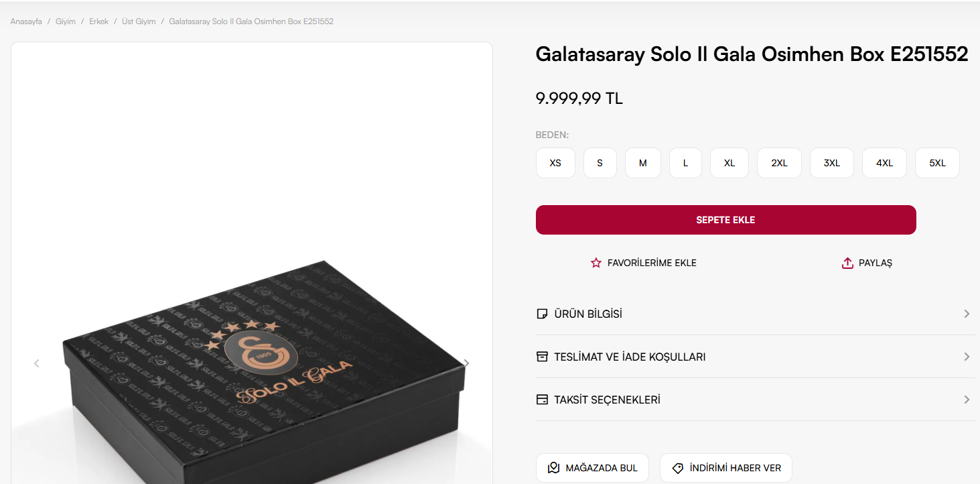
Task: Click the installment card icon beside Taksit
Action: click(x=542, y=400)
